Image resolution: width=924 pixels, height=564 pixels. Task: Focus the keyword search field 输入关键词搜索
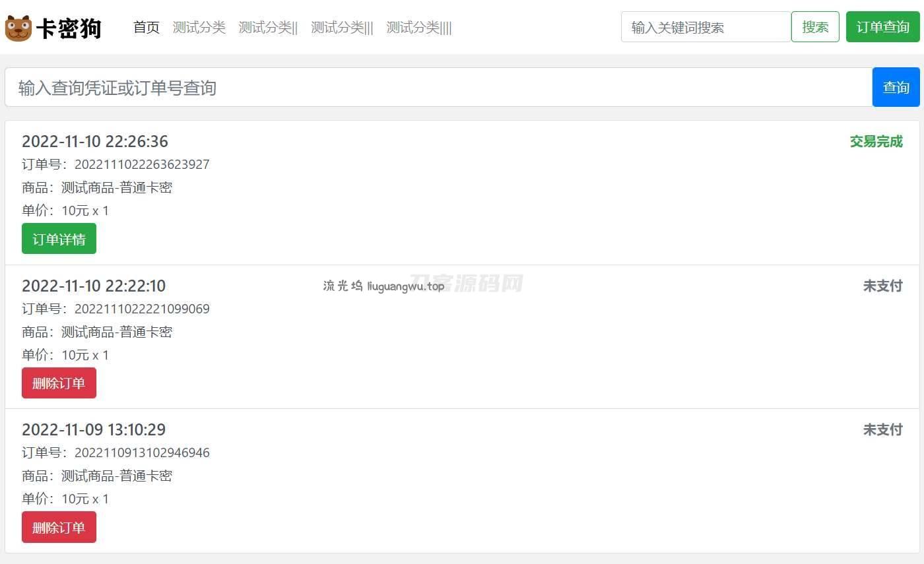tap(706, 27)
